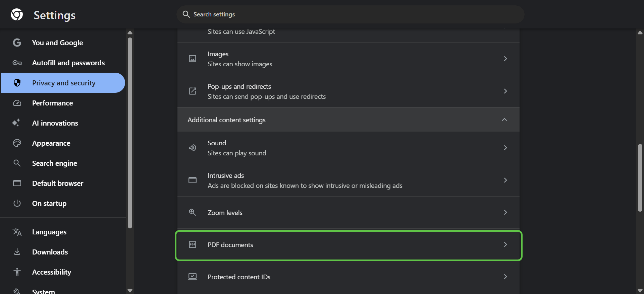Viewport: 644px width, 294px height.
Task: Open the Appearance settings page
Action: tap(63, 143)
